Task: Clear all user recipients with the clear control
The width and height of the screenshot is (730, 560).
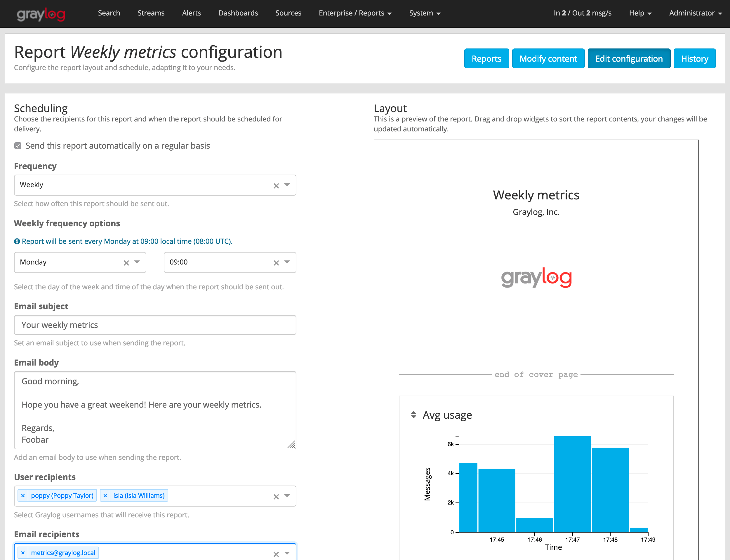Action: pyautogui.click(x=276, y=496)
